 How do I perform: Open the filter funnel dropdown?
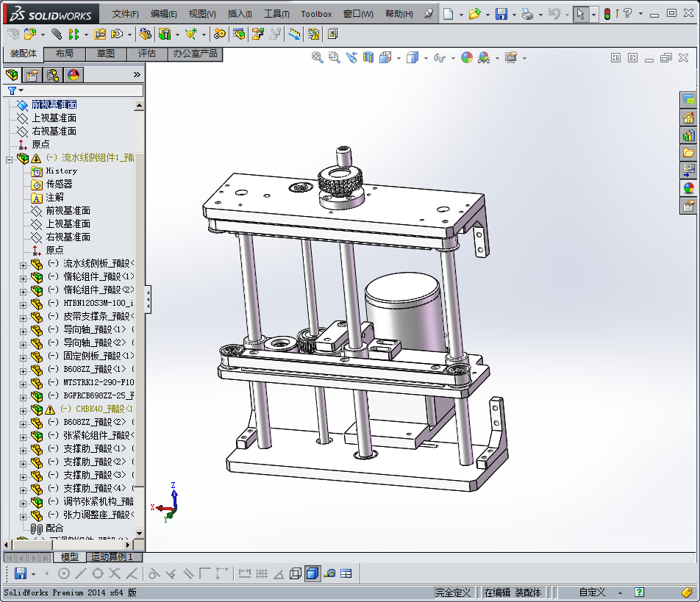pyautogui.click(x=15, y=90)
